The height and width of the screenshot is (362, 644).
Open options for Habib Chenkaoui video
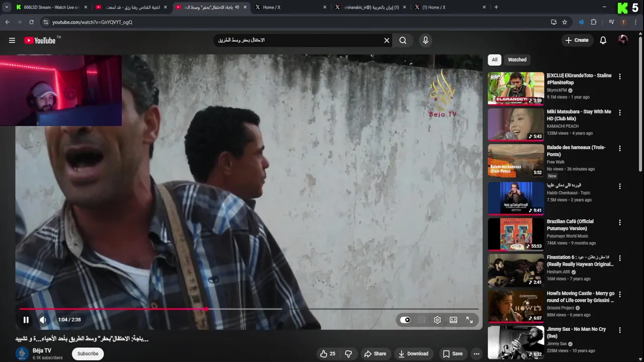click(620, 186)
